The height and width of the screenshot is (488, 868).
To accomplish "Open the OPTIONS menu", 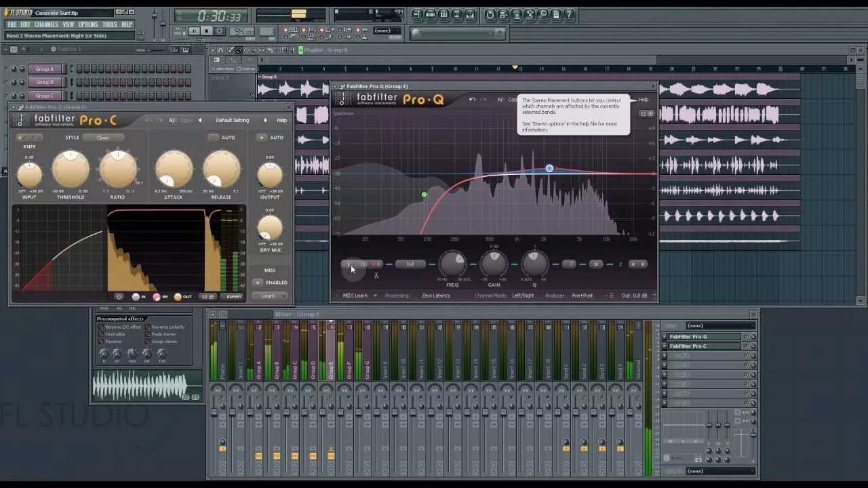I will pyautogui.click(x=88, y=24).
